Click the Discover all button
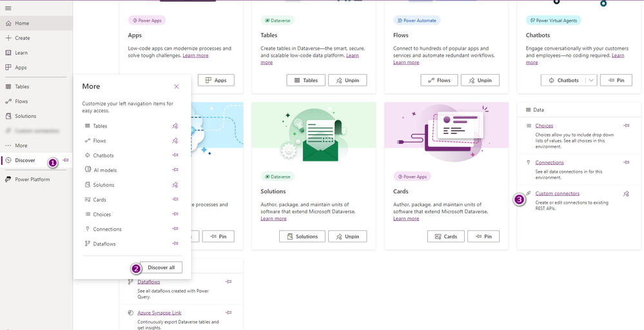Screen dimensions: 644x330 (x=161, y=267)
